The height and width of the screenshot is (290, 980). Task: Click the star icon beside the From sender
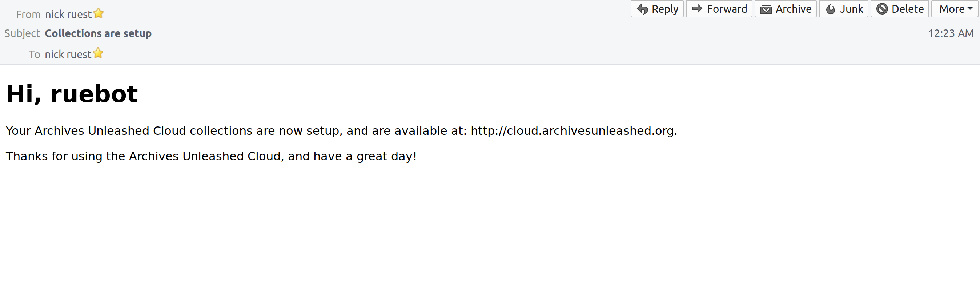pyautogui.click(x=98, y=13)
